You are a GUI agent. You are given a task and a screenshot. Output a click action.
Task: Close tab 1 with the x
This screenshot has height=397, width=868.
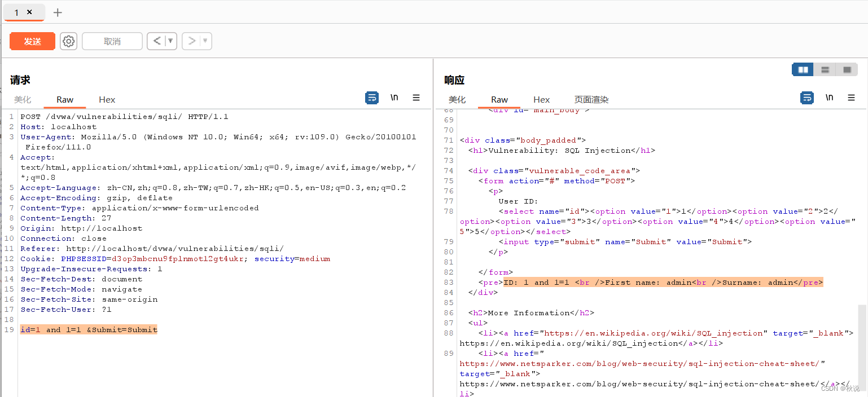point(29,12)
